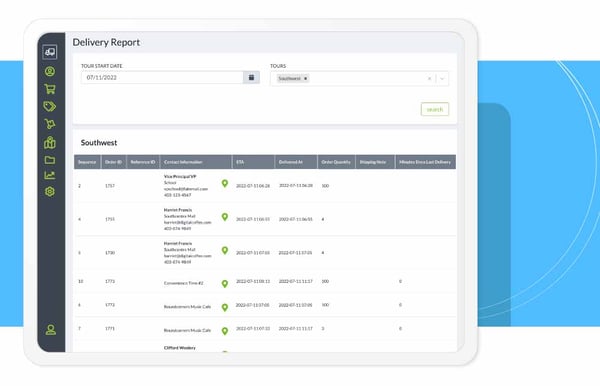Open the calendar picker for Tour Start Date
This screenshot has height=386, width=600.
251,77
